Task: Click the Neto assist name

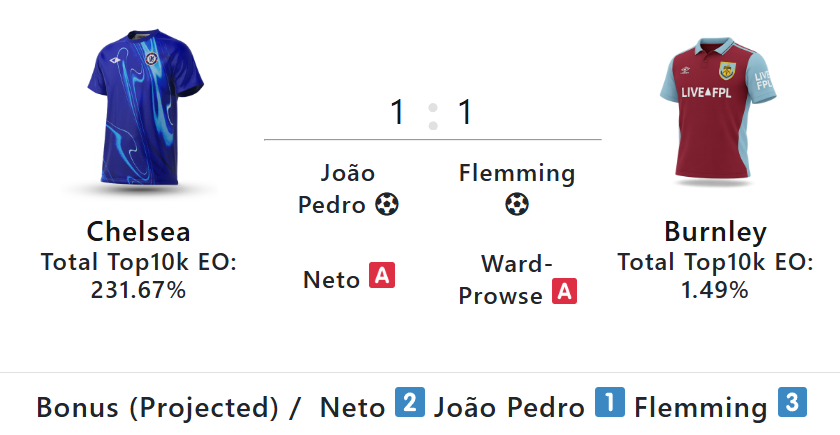Action: pos(331,280)
